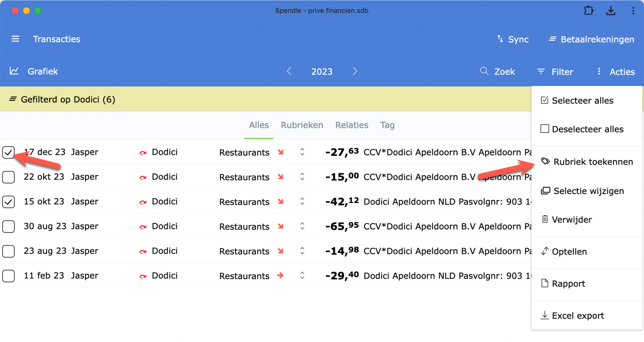The height and width of the screenshot is (342, 644).
Task: Open the Filter panel icon
Action: click(x=541, y=72)
